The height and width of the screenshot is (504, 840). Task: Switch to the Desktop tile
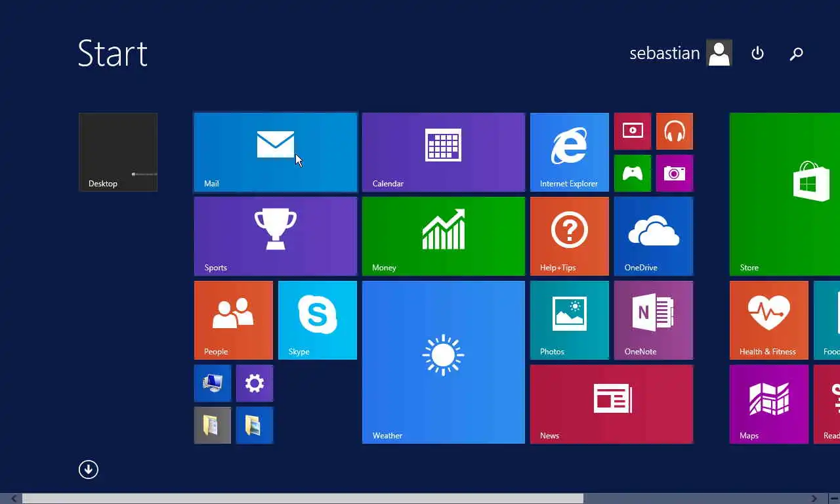[x=118, y=152]
